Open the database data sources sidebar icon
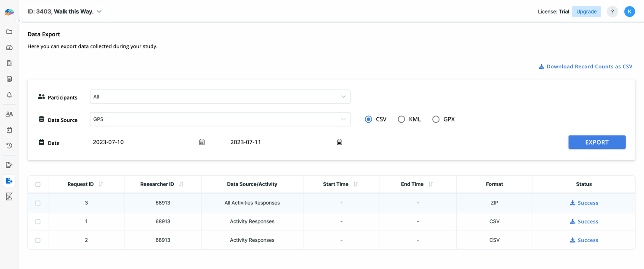The image size is (644, 269). (9, 79)
